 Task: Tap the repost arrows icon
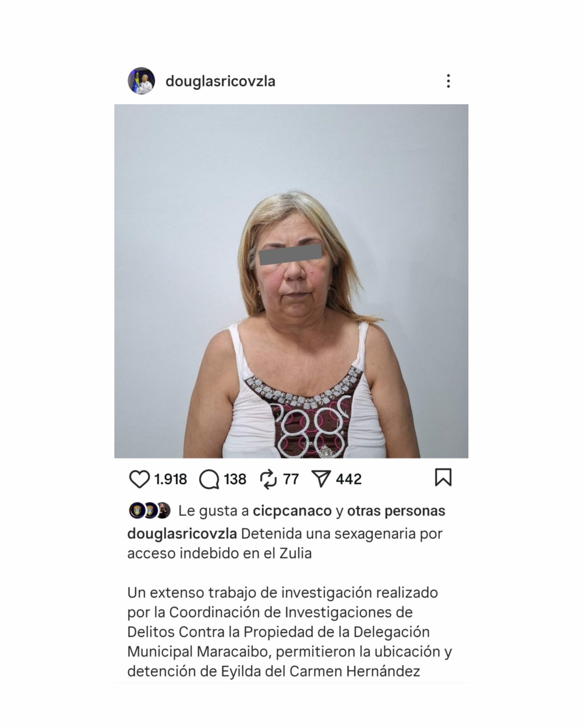[x=268, y=480]
